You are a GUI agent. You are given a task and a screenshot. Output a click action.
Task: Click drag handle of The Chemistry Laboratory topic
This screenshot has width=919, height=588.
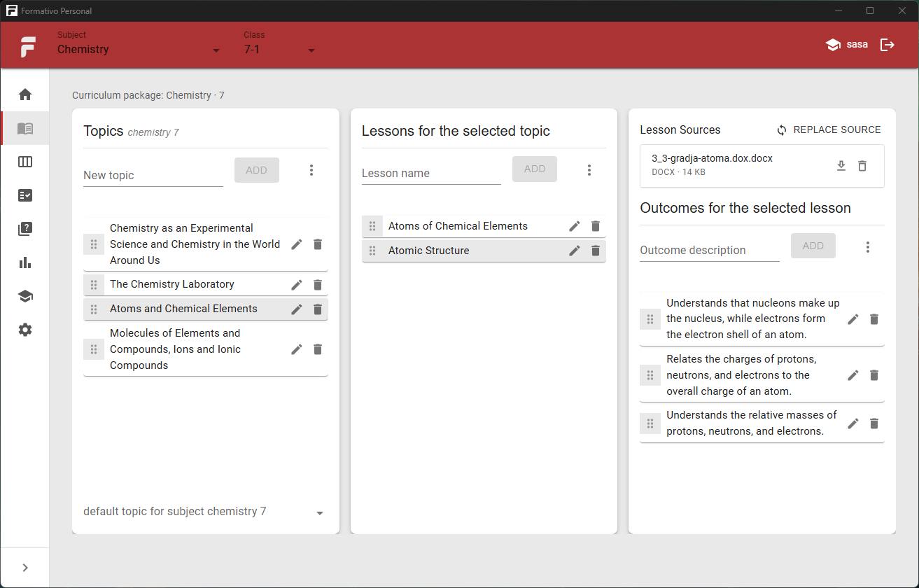(x=94, y=285)
